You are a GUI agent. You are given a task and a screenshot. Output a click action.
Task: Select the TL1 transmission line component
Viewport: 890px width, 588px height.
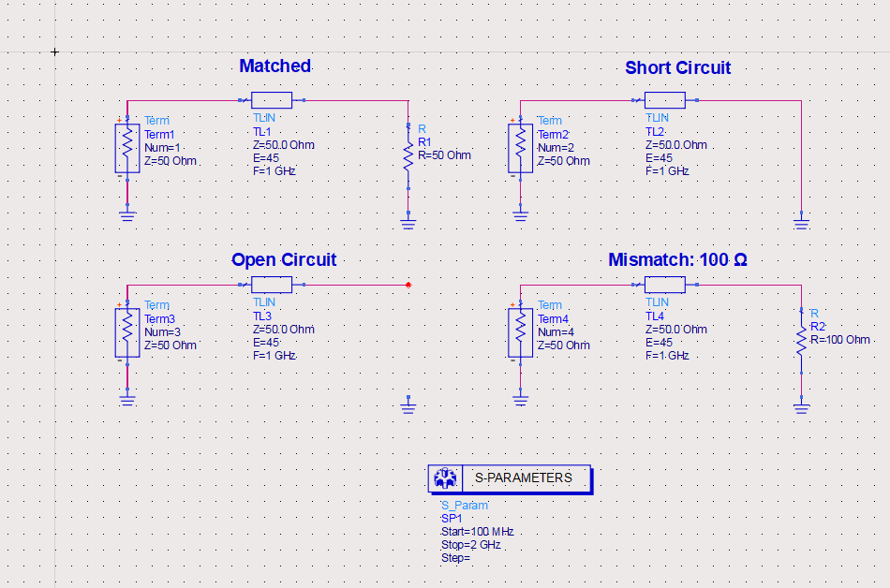(272, 100)
